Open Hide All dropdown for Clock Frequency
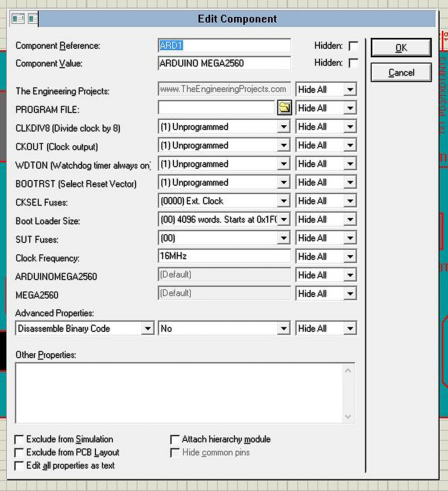 [349, 257]
